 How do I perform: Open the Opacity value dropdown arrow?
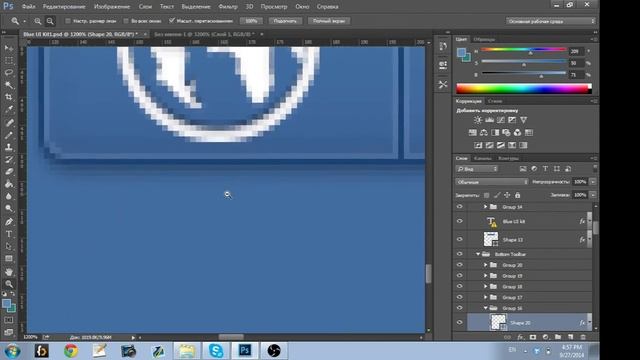[x=593, y=182]
